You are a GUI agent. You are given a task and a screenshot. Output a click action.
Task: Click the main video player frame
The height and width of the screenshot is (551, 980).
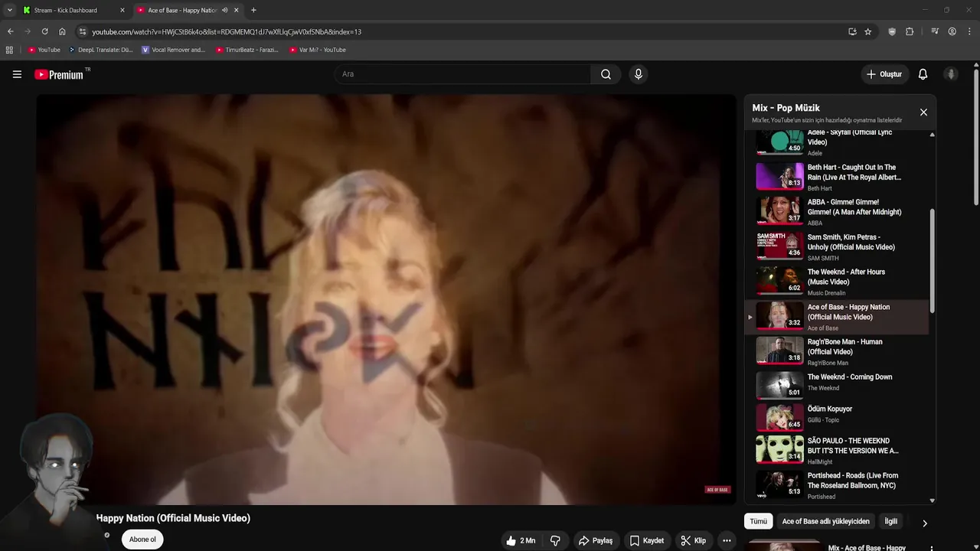tap(386, 299)
